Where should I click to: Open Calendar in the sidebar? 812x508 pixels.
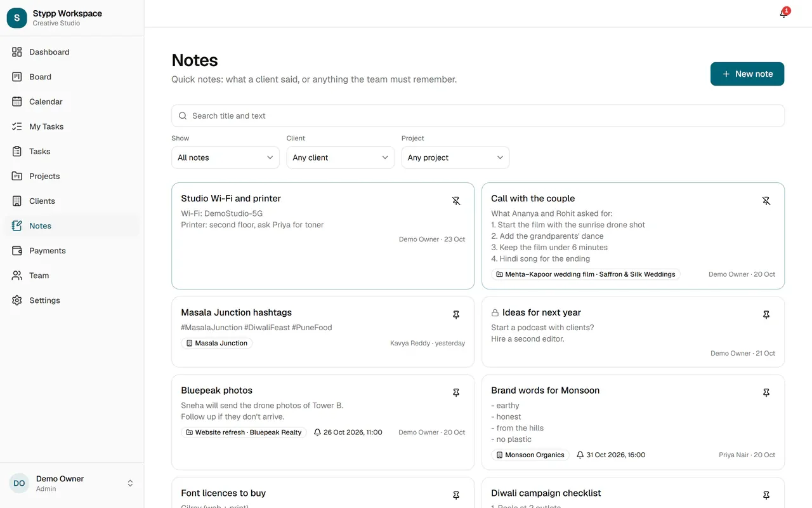click(x=72, y=102)
